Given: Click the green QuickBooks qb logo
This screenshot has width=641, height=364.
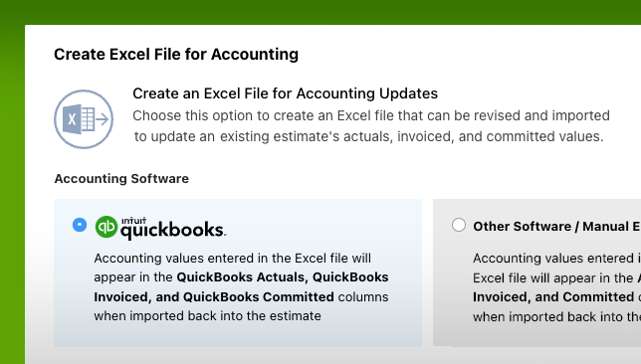Looking at the screenshot, I should click(107, 227).
